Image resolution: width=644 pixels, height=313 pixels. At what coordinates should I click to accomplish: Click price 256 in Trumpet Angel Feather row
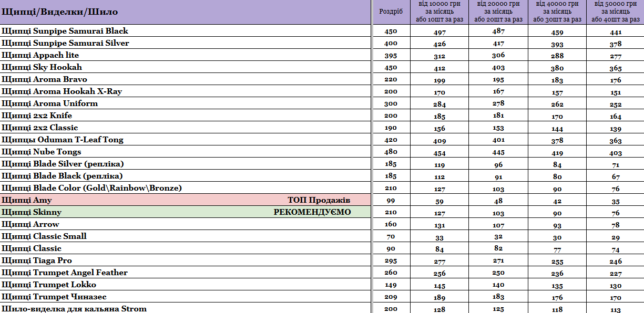tap(439, 274)
